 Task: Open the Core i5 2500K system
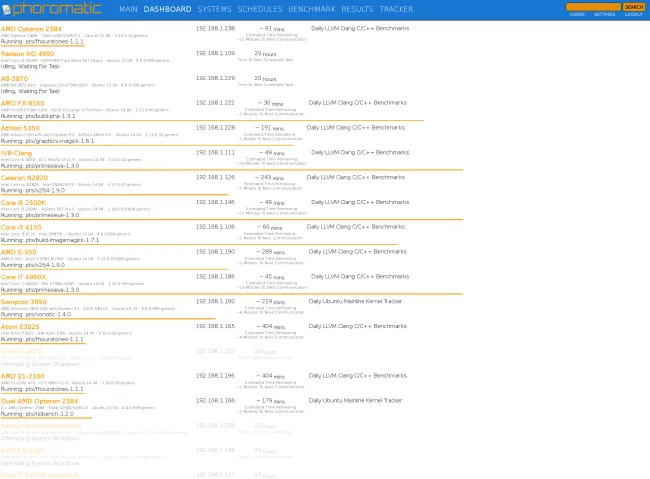(23, 203)
